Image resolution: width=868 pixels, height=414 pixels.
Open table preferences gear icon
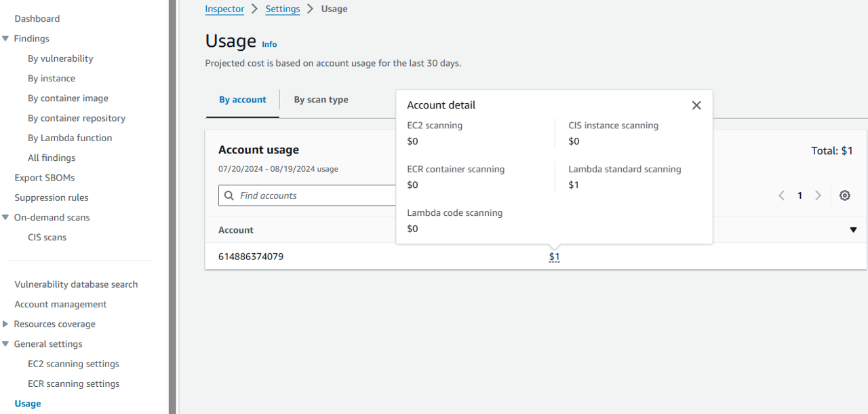(x=844, y=195)
